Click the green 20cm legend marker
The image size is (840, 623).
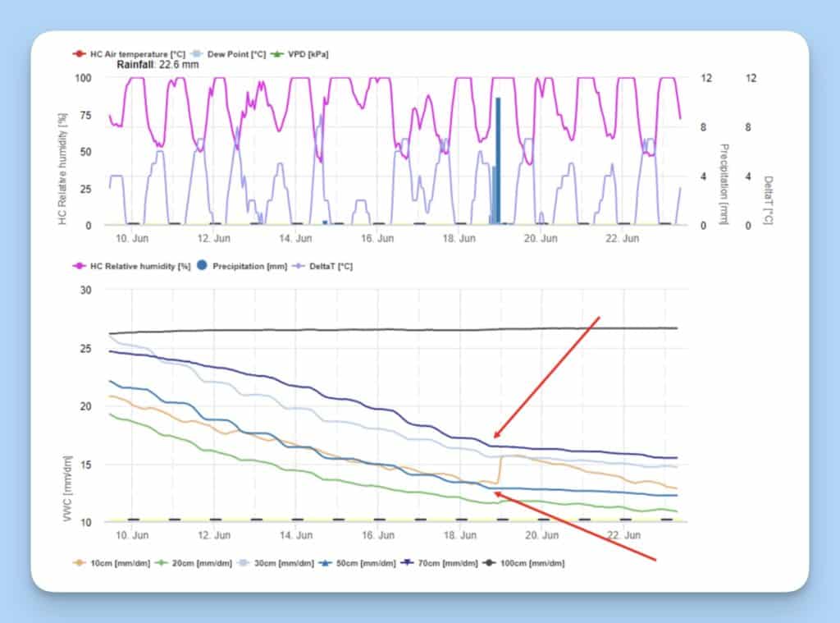coord(162,563)
